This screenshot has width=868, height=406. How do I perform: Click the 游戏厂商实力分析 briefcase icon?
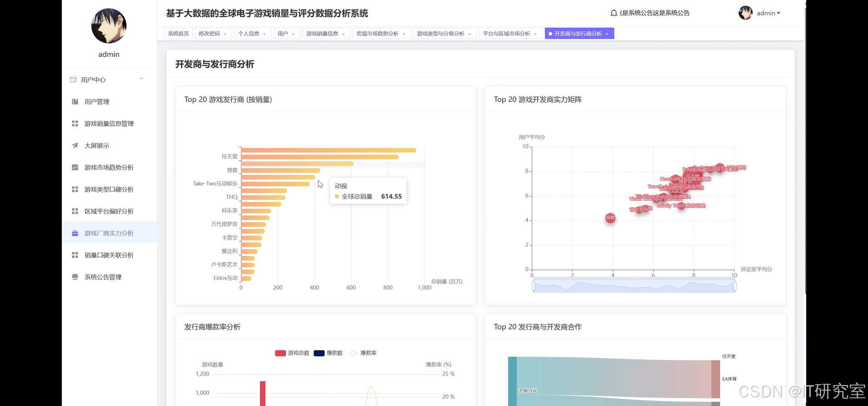click(75, 233)
